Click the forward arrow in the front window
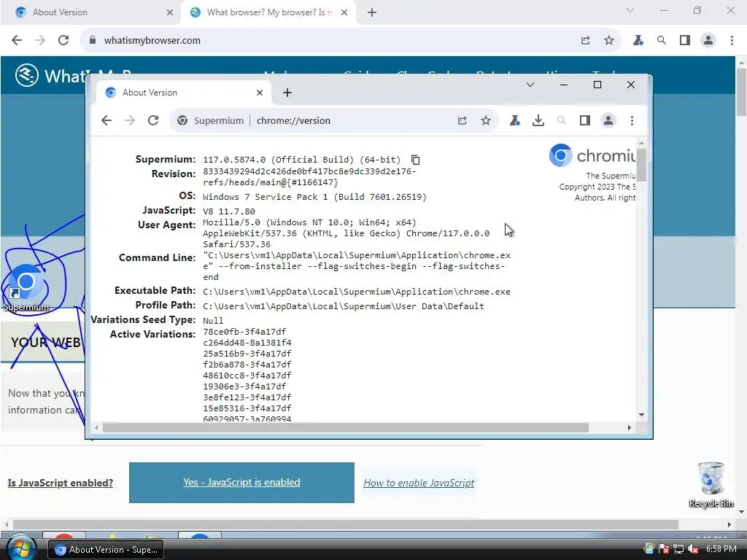This screenshot has height=560, width=747. point(130,120)
